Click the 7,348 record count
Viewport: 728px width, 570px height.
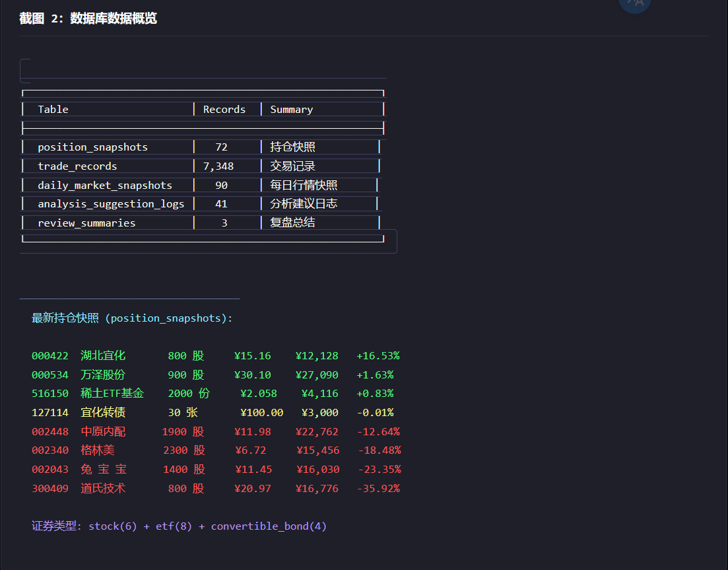218,166
